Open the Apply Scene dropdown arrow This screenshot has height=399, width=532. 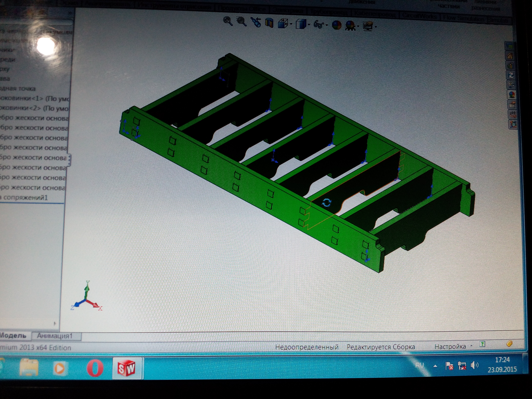click(x=358, y=26)
